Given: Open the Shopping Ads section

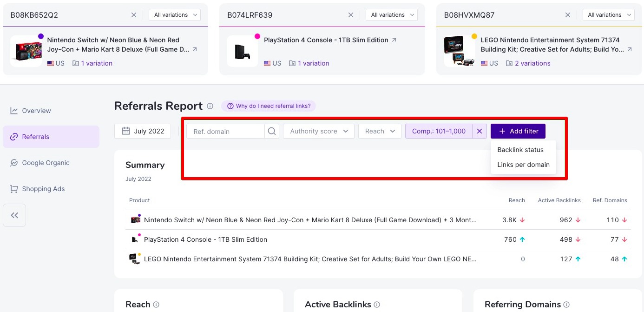Looking at the screenshot, I should [x=51, y=189].
